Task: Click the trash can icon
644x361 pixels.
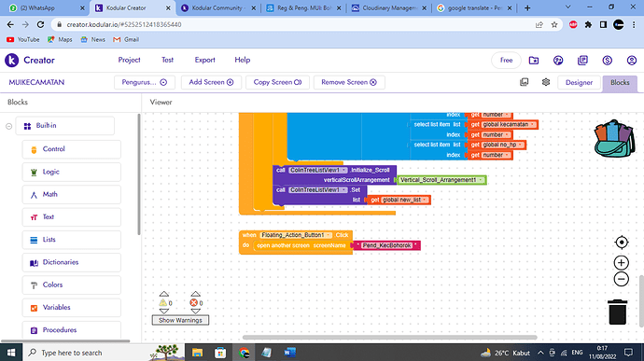Action: [617, 312]
